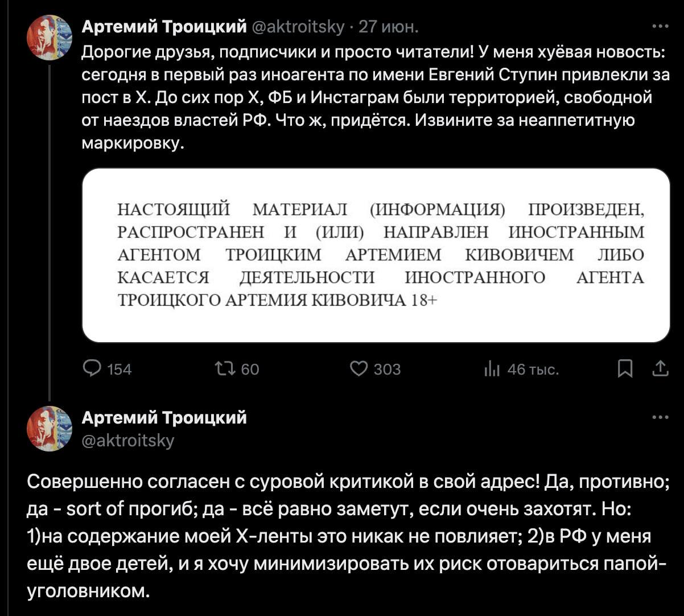Open the profile avatar on the first post
Viewport: 684px width, 616px height.
(50, 38)
